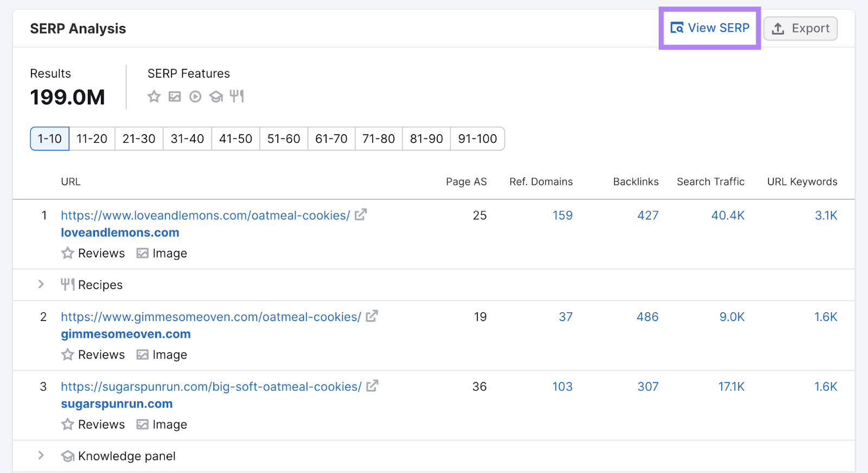
Task: Click Search Traffic value 40.4K
Action: point(728,216)
